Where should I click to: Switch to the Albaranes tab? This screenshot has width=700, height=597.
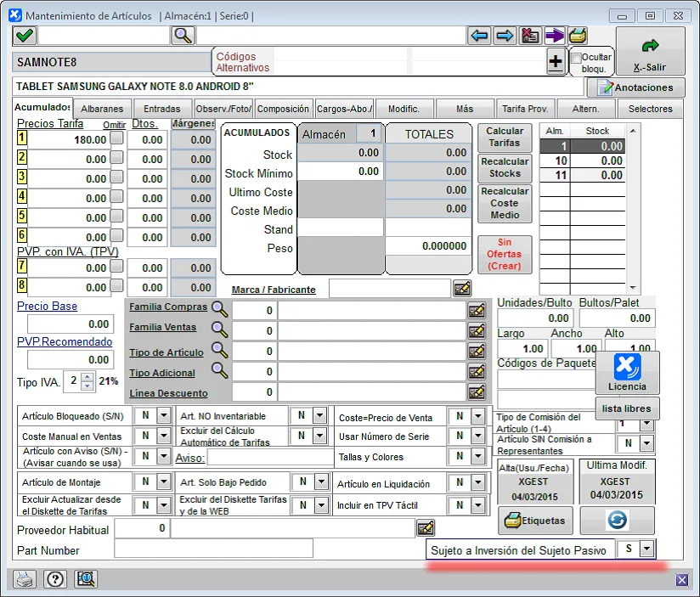[103, 109]
